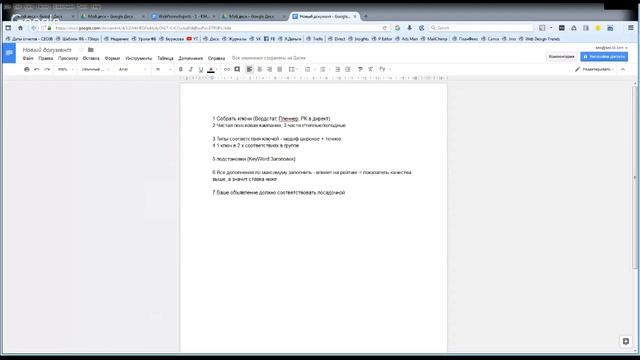Click the blue access settings button
Screen dimensions: 640x360
604,57
